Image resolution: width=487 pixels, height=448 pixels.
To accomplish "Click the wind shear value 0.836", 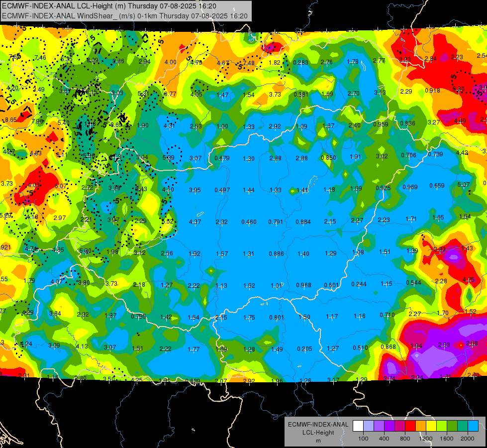I will click(x=407, y=123).
